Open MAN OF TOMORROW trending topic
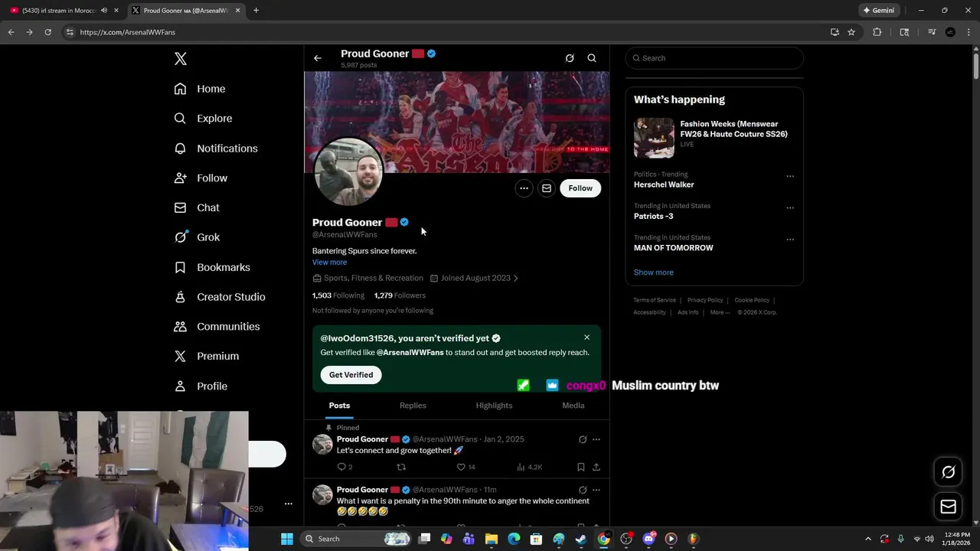The height and width of the screenshot is (551, 980). pos(674,248)
